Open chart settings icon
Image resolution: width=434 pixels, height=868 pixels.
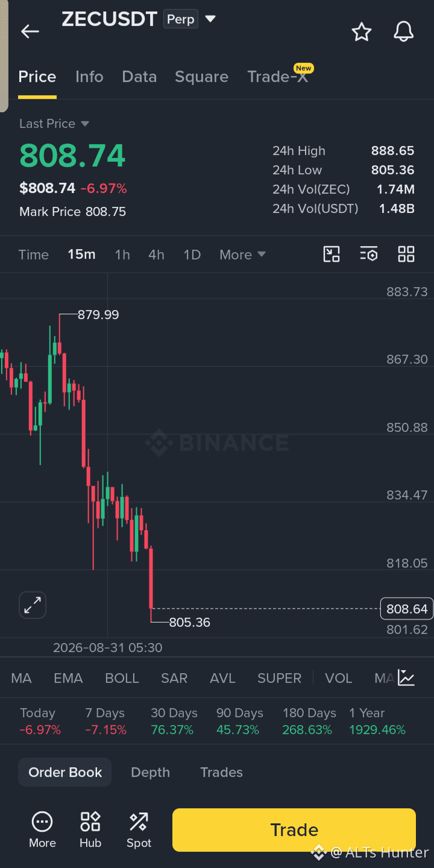click(369, 254)
